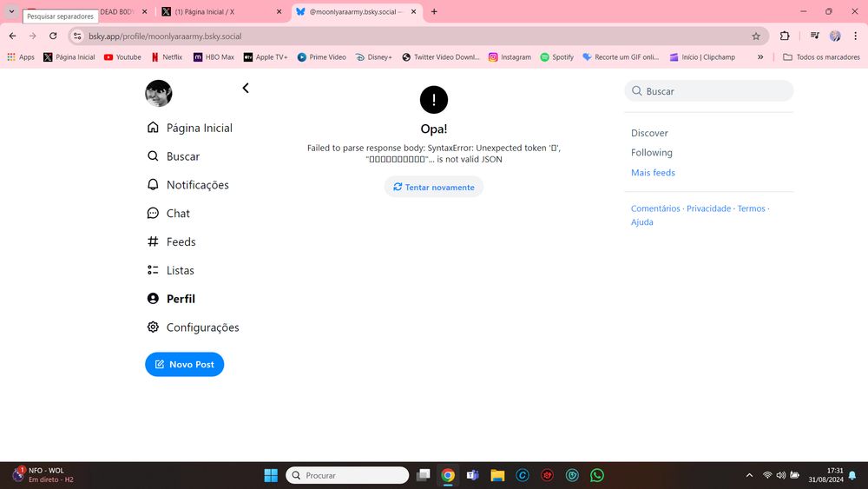The height and width of the screenshot is (489, 868).
Task: Reload the page with refresh icon
Action: point(53,36)
